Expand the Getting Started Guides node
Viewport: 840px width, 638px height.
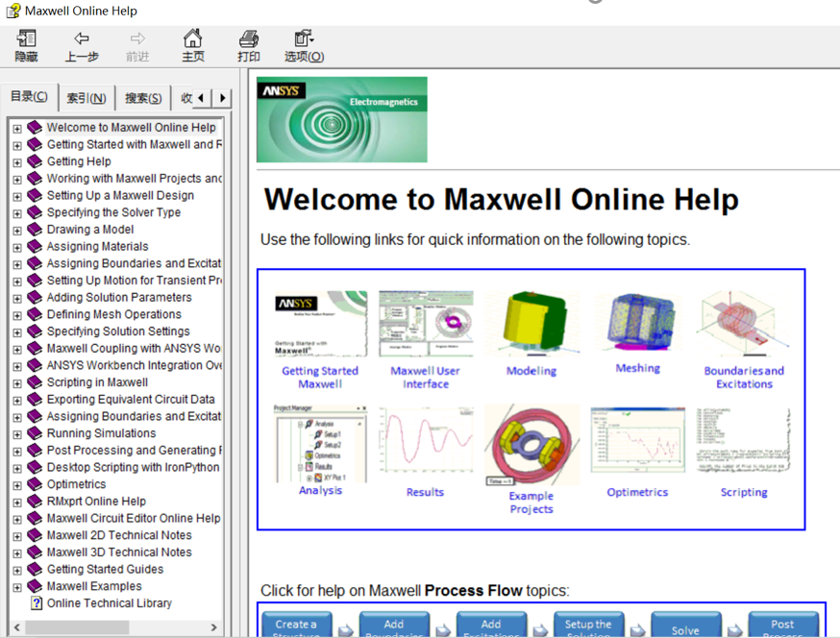point(17,571)
